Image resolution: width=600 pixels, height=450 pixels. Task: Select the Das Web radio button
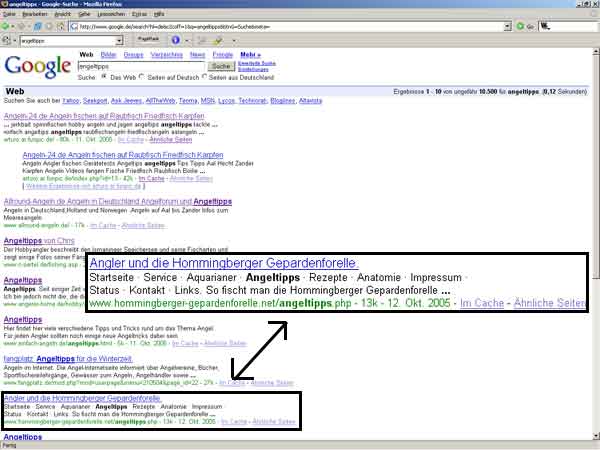(x=104, y=77)
